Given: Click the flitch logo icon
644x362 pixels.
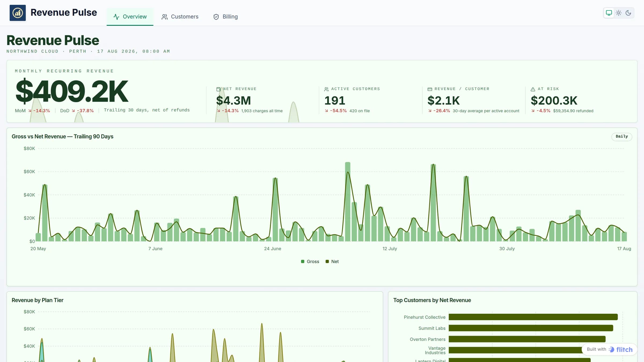Looking at the screenshot, I should pos(611,349).
